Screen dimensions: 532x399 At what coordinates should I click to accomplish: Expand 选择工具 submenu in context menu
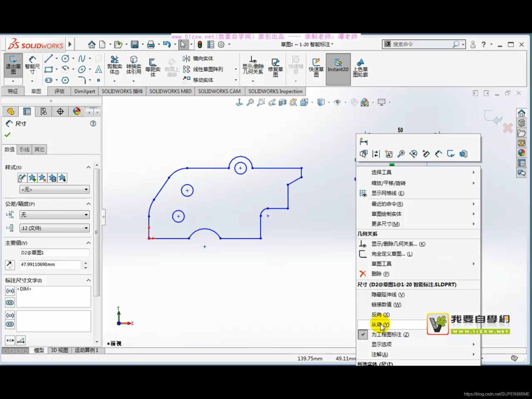click(418, 172)
